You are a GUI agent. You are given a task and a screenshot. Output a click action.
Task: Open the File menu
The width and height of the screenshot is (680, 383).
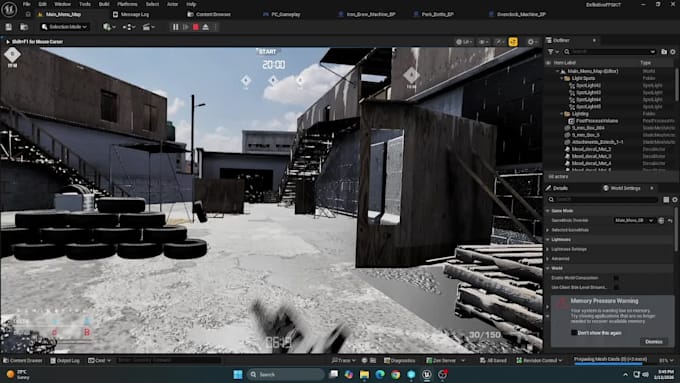coord(26,4)
